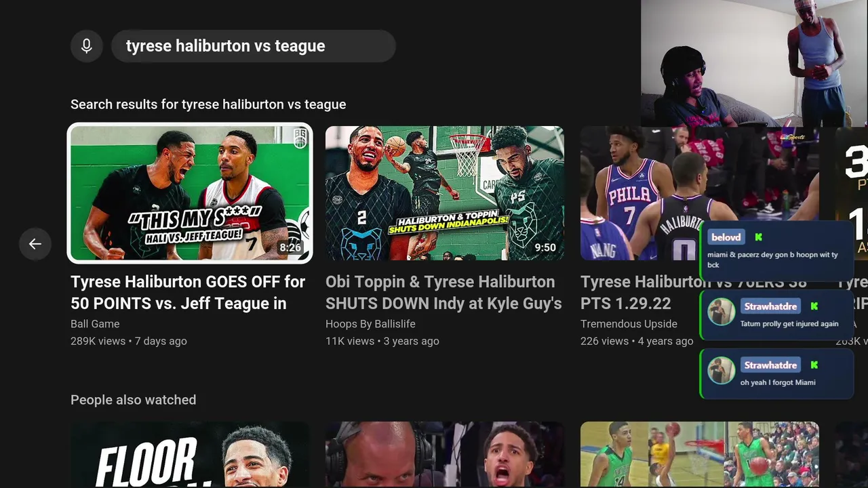Click the "289K views • 7 days ago" text

tap(129, 341)
